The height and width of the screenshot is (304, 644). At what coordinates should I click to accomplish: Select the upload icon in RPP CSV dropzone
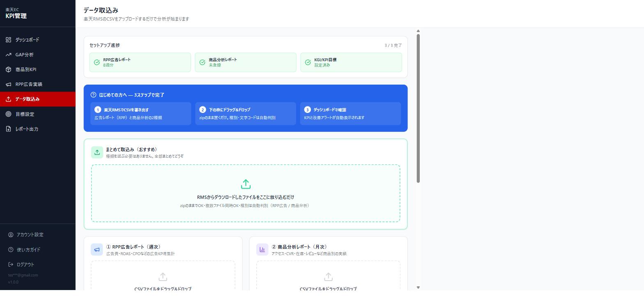point(163,277)
